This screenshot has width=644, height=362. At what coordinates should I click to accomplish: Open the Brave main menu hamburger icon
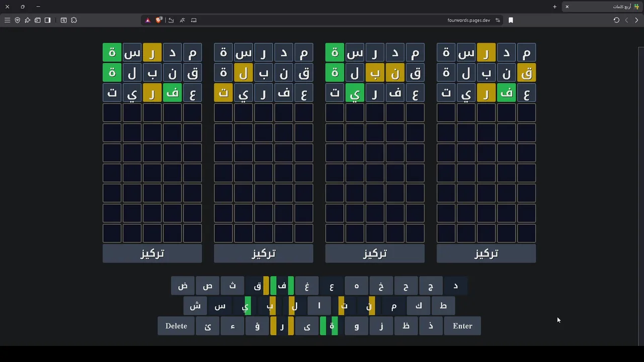(7, 20)
